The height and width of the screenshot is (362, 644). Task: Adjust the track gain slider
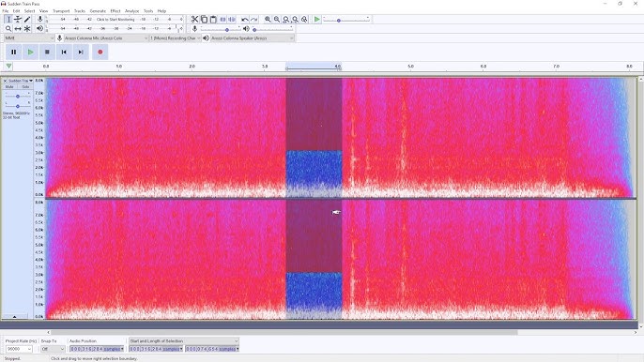(x=17, y=96)
